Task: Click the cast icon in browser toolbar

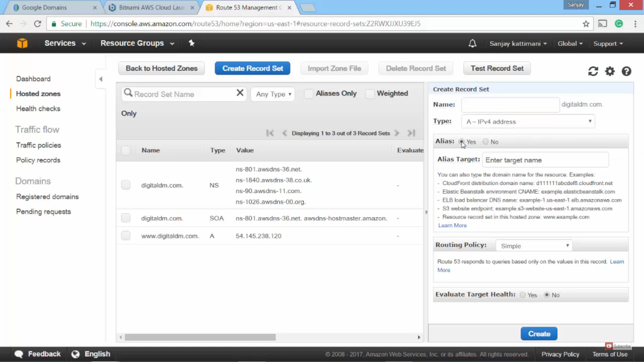Action: click(602, 24)
